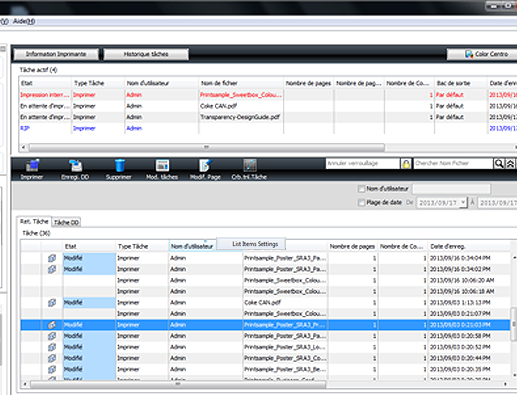Click the Annuler verrouillage password field
517x395 pixels.
(362, 163)
